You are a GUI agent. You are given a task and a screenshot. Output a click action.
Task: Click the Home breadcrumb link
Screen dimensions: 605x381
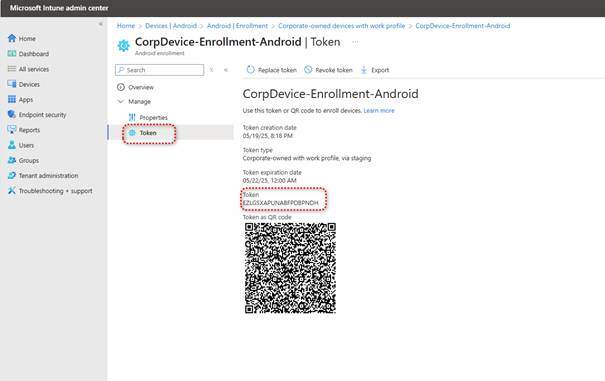pos(126,26)
